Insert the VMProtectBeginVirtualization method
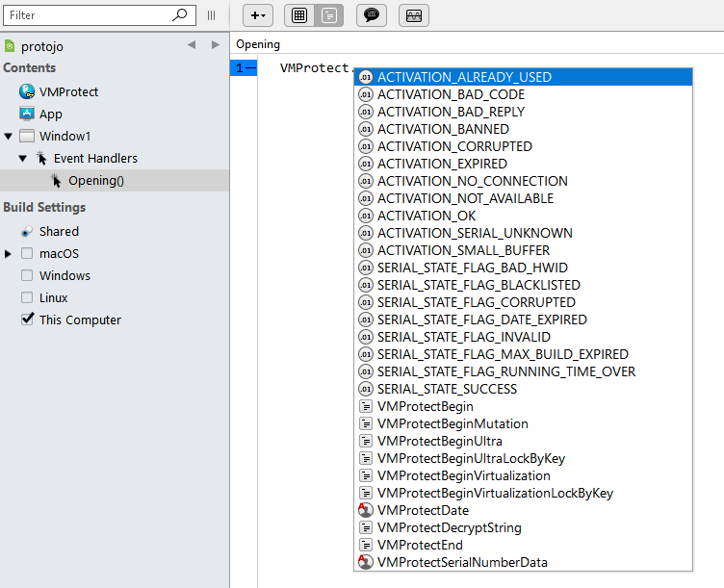This screenshot has width=724, height=588. click(x=523, y=475)
